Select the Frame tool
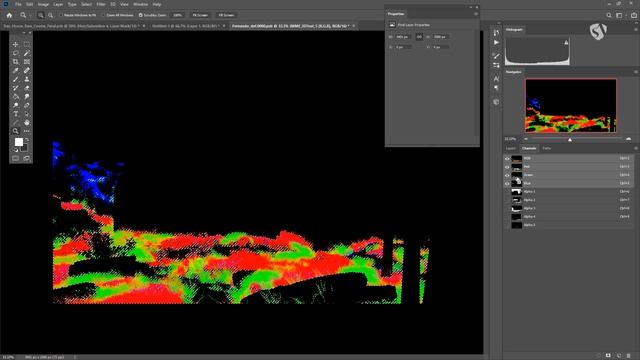Viewport: 640px width, 360px height. (x=27, y=62)
